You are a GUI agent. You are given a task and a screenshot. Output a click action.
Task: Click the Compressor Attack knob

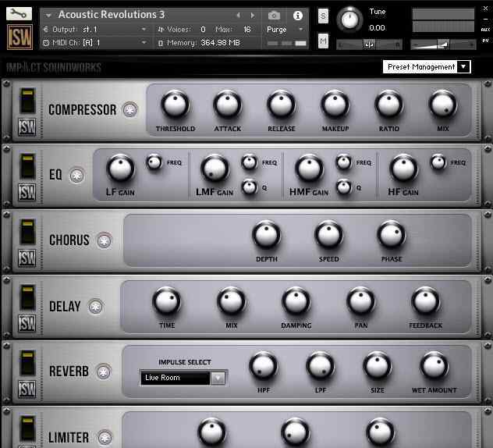227,105
